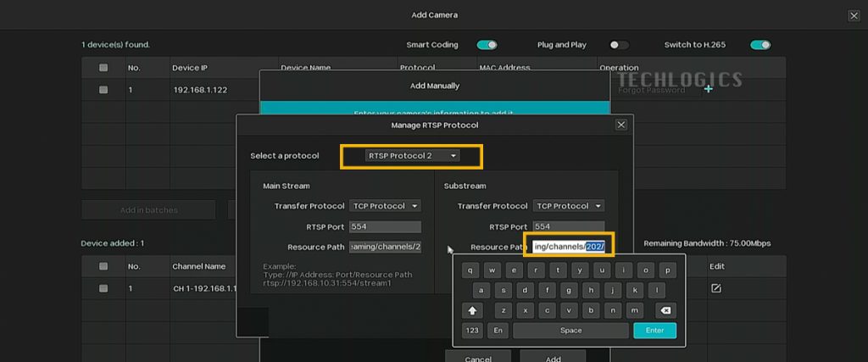Open the RTSP Protocol 2 dropdown
Viewport: 868px width, 362px height.
(x=412, y=156)
